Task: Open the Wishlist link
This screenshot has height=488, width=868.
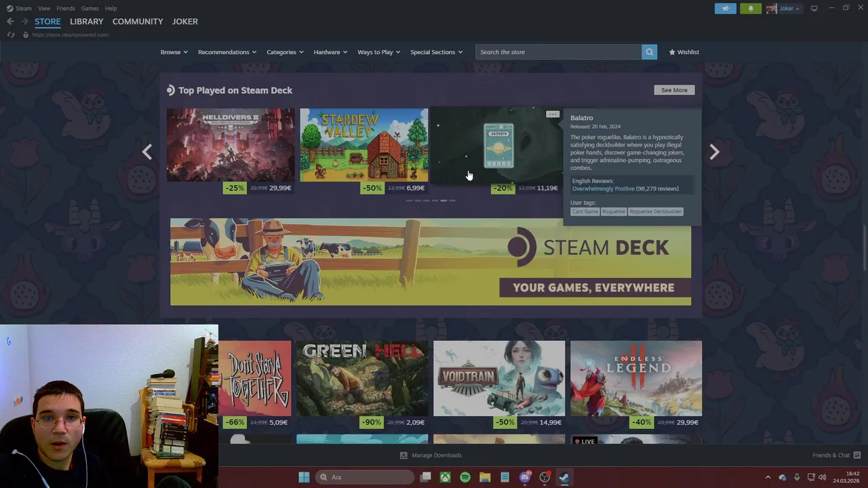Action: pyautogui.click(x=684, y=52)
